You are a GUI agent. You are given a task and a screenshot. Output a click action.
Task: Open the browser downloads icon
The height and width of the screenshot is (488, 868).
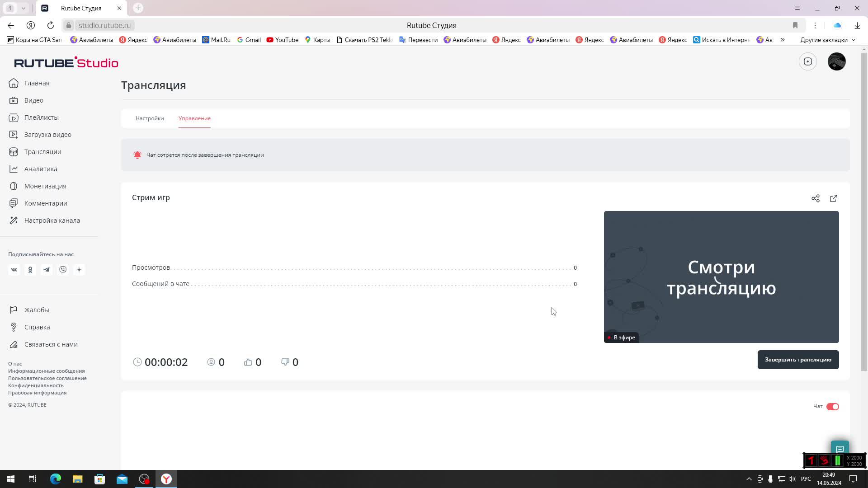(x=857, y=25)
